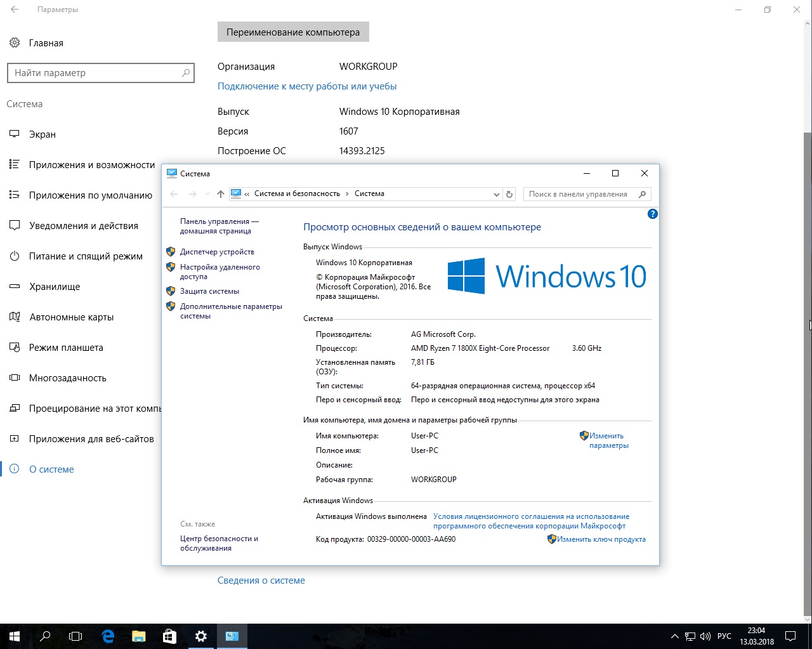
Task: Expand the address bar history dropdown
Action: 497,194
